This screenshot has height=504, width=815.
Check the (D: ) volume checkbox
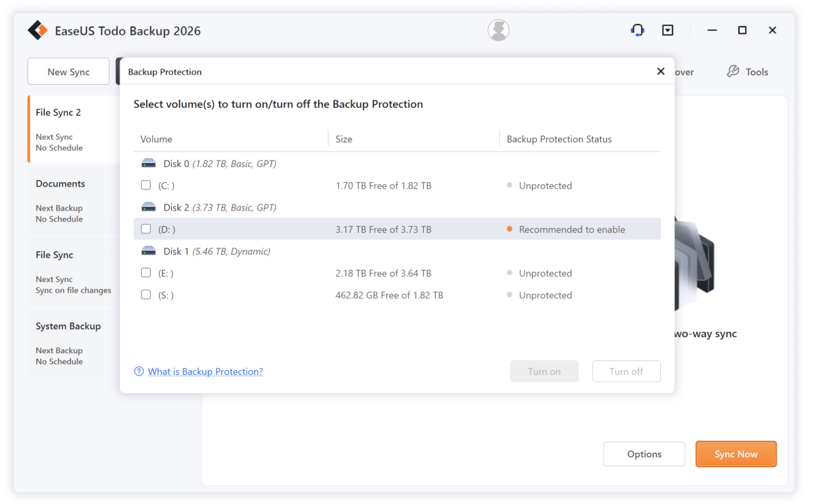click(145, 229)
